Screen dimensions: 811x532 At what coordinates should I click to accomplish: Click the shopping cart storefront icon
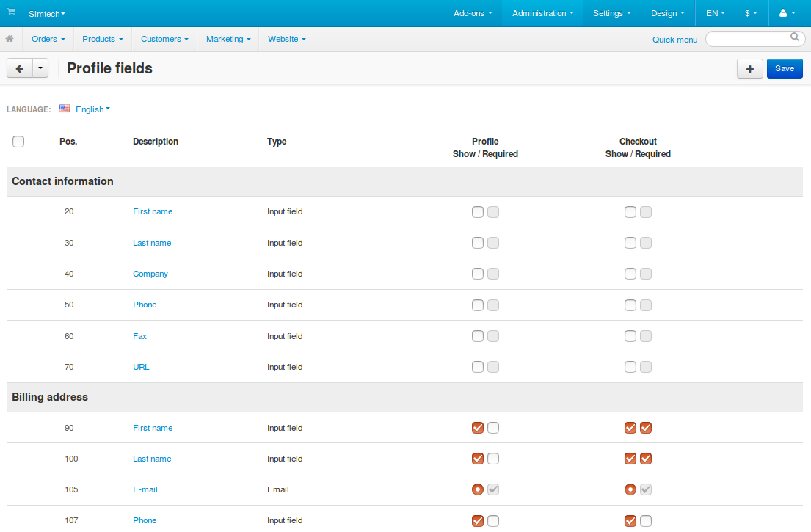click(x=11, y=12)
